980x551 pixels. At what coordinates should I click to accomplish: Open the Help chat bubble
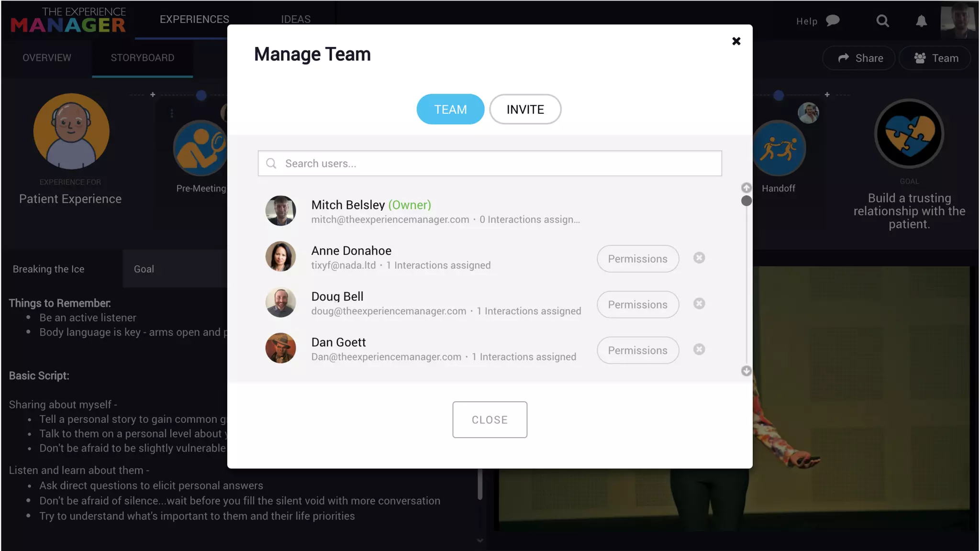pyautogui.click(x=833, y=21)
